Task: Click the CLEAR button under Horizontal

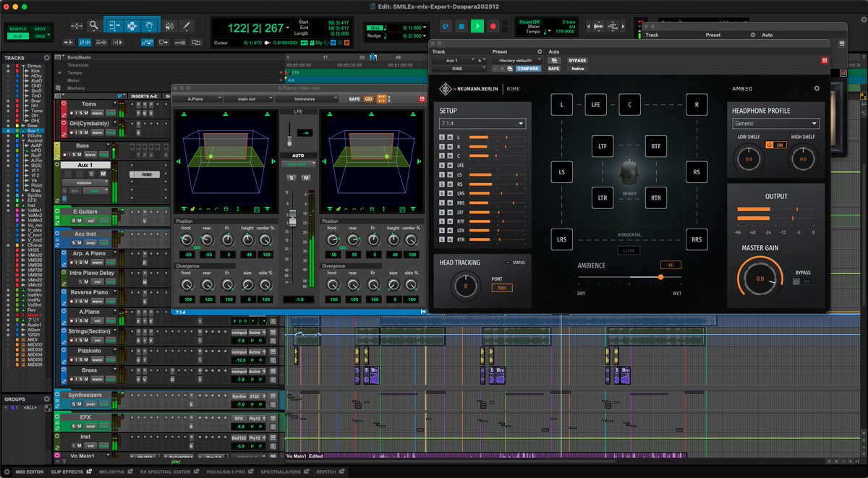Action: click(x=629, y=251)
